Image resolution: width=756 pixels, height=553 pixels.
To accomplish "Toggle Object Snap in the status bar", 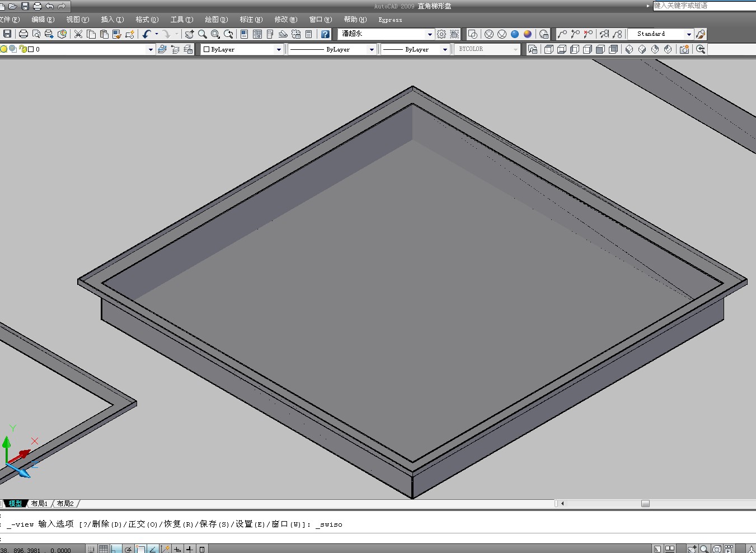I will pos(140,549).
